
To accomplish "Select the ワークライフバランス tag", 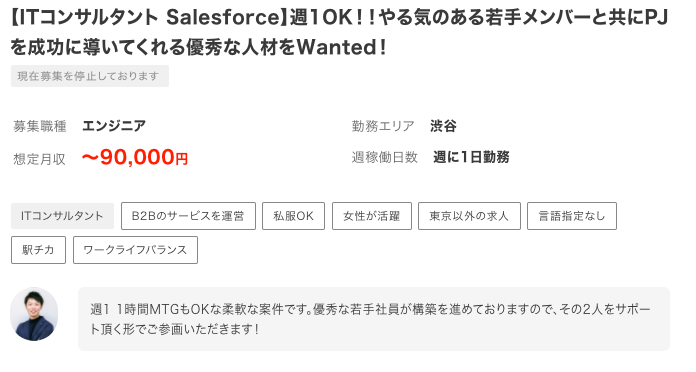I will 135,250.
